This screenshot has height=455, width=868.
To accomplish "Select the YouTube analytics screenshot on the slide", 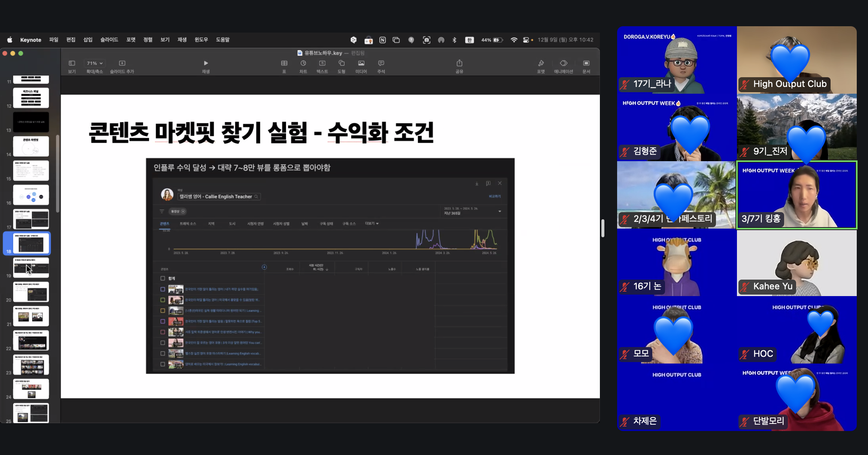I will click(x=330, y=266).
